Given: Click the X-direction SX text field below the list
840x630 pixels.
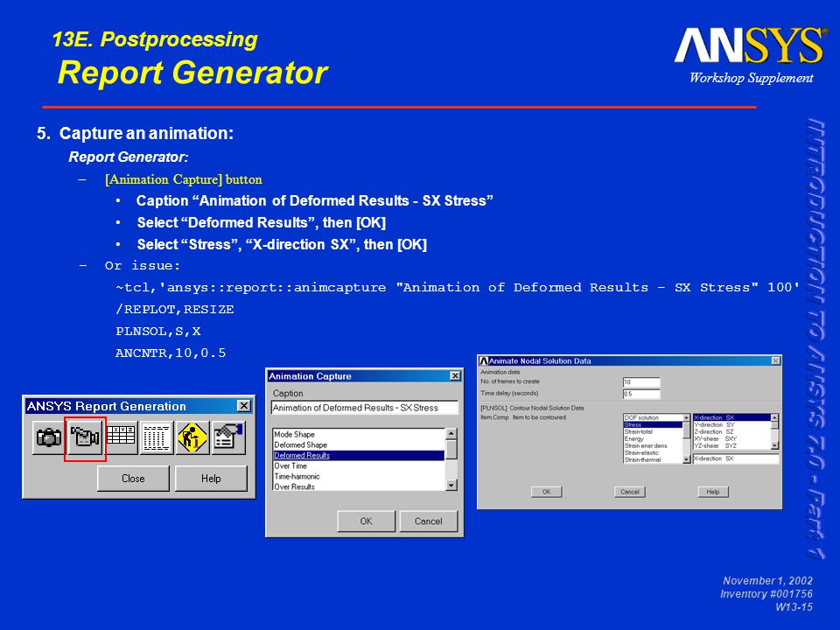Looking at the screenshot, I should 735,458.
